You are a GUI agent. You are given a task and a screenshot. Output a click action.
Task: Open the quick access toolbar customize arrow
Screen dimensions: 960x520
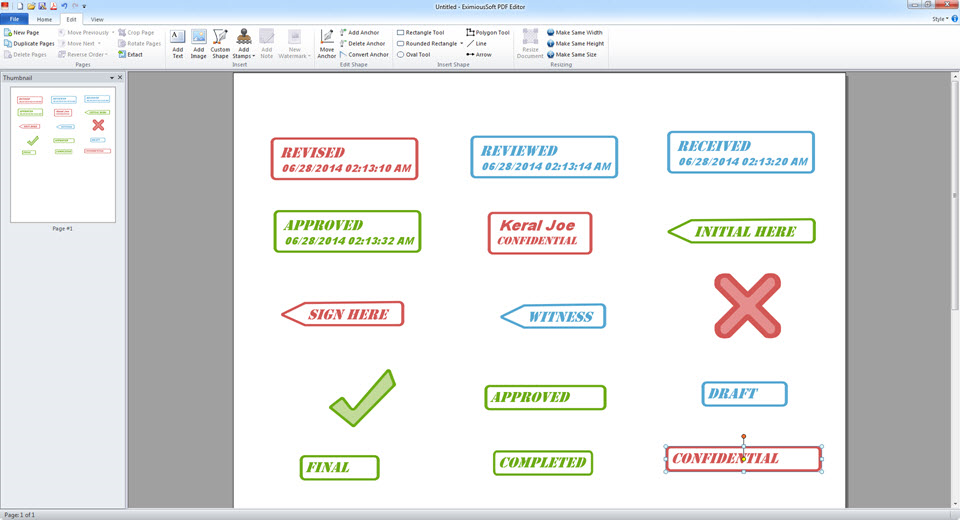pyautogui.click(x=84, y=7)
